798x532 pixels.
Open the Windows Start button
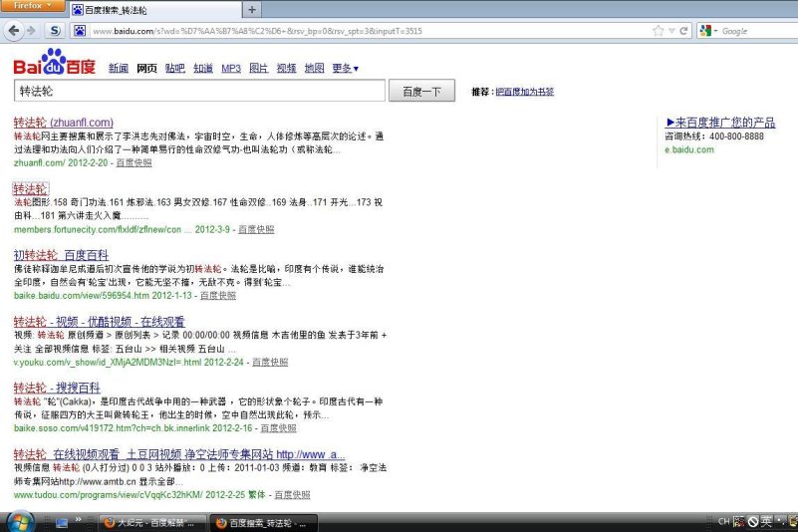point(19,523)
